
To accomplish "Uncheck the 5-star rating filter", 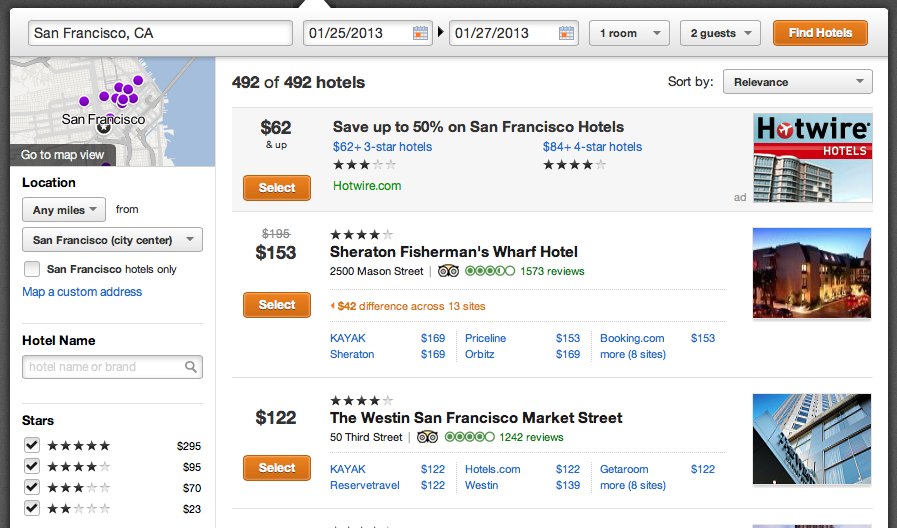I will [32, 445].
